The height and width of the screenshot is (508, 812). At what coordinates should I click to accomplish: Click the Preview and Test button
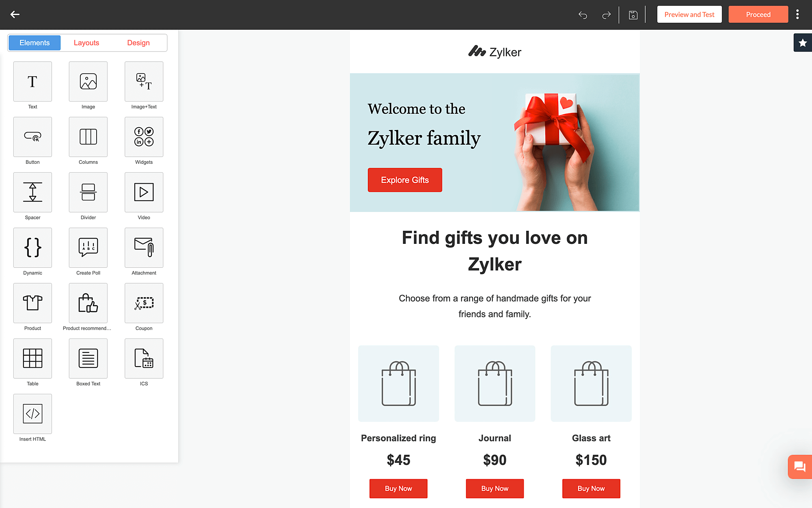[x=689, y=14]
